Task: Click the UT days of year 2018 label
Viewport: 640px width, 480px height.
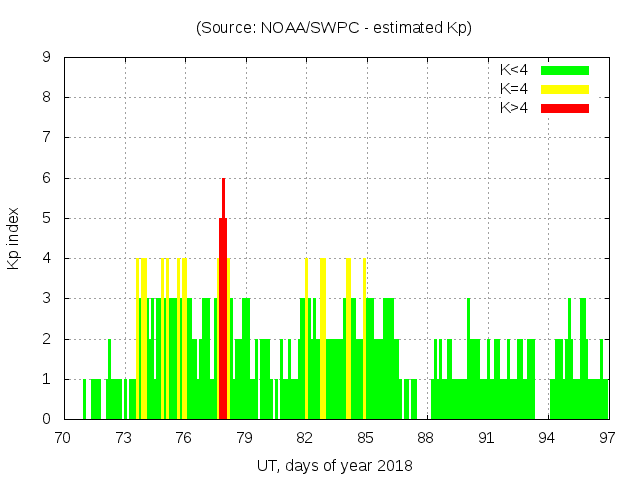Action: coord(334,465)
